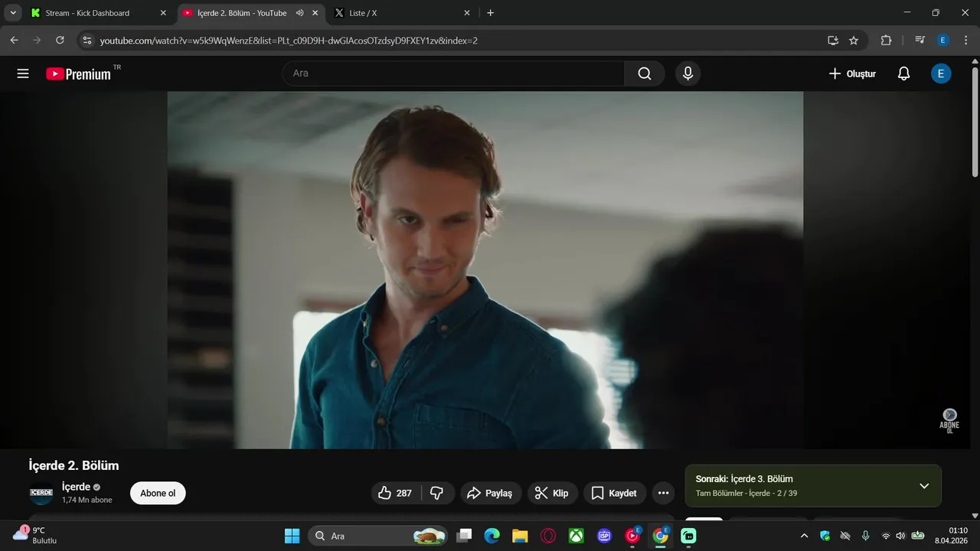The width and height of the screenshot is (980, 551).
Task: Close the Kick Dashboard tab
Action: 163,13
